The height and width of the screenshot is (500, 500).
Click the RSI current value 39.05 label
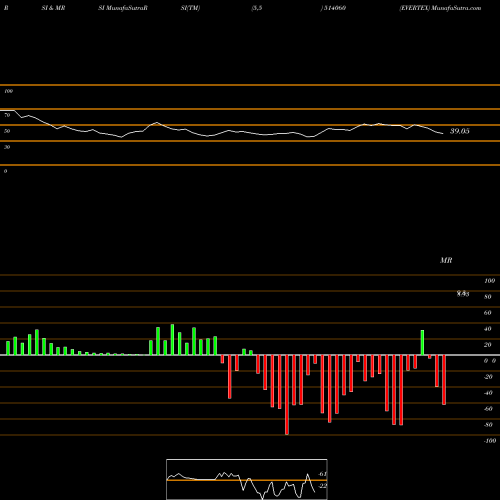(x=460, y=131)
